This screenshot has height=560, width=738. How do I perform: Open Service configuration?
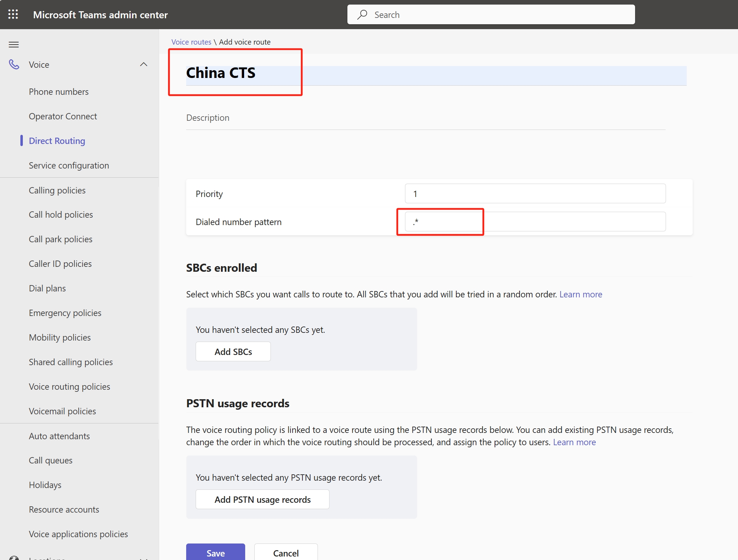click(69, 165)
